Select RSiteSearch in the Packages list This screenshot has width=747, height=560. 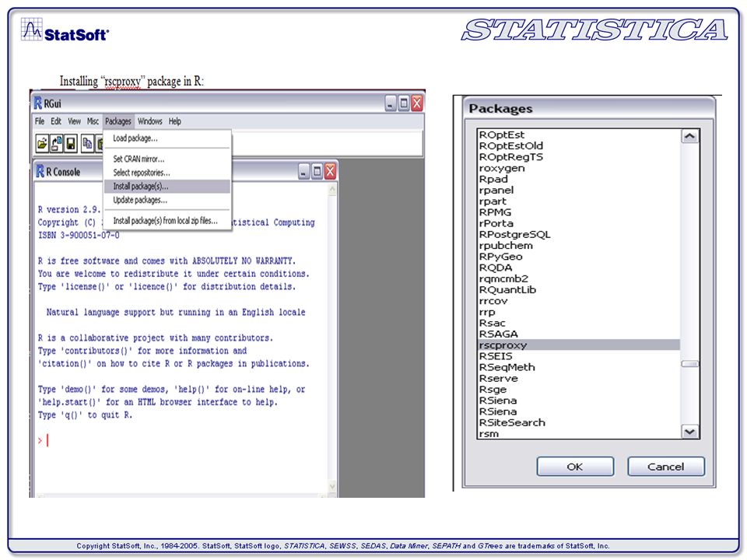pyautogui.click(x=579, y=422)
